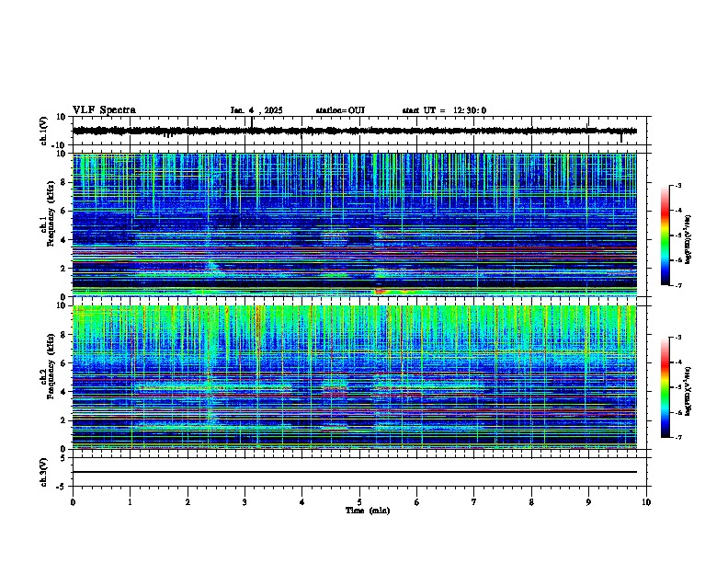Click tick label "10" on the Time axis

pyautogui.click(x=646, y=502)
